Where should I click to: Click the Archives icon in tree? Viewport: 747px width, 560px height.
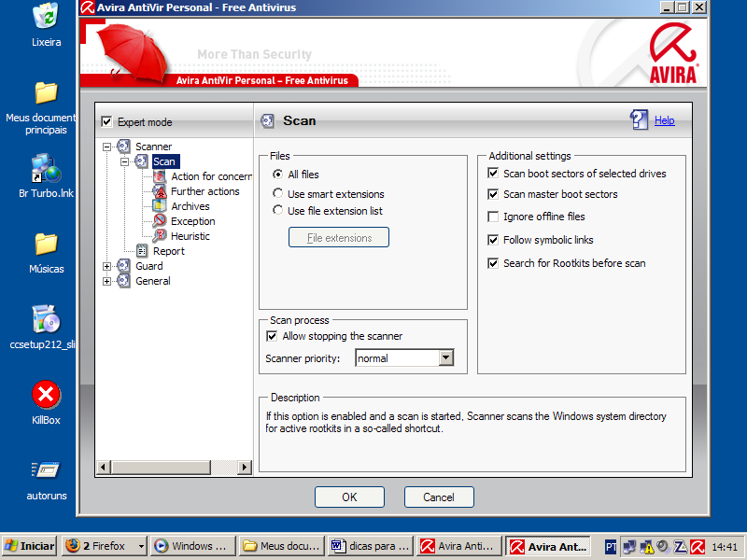point(159,206)
